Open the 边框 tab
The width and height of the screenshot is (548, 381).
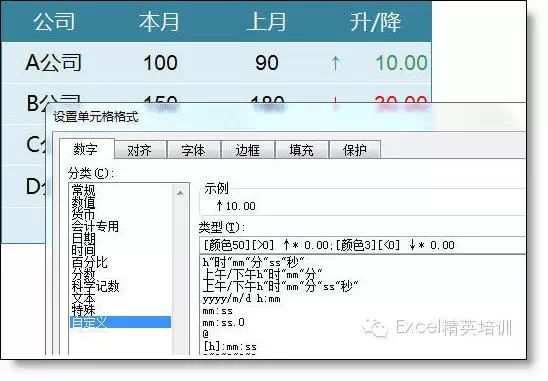248,150
